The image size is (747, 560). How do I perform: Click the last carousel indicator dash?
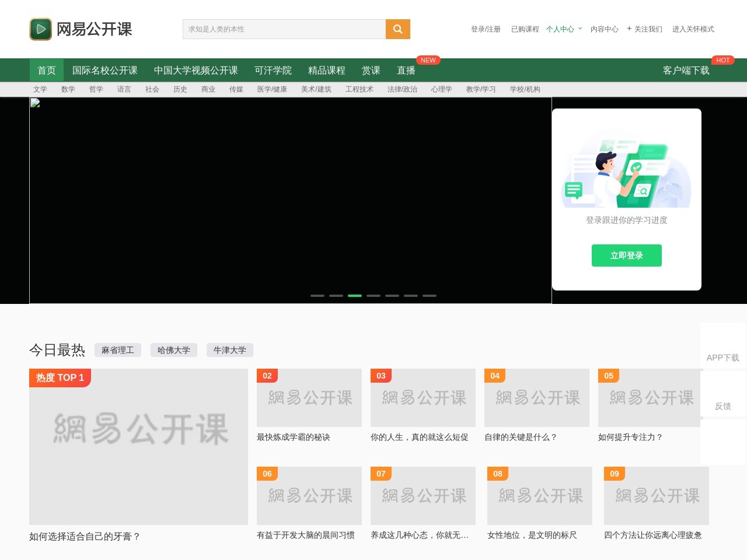[x=430, y=296]
